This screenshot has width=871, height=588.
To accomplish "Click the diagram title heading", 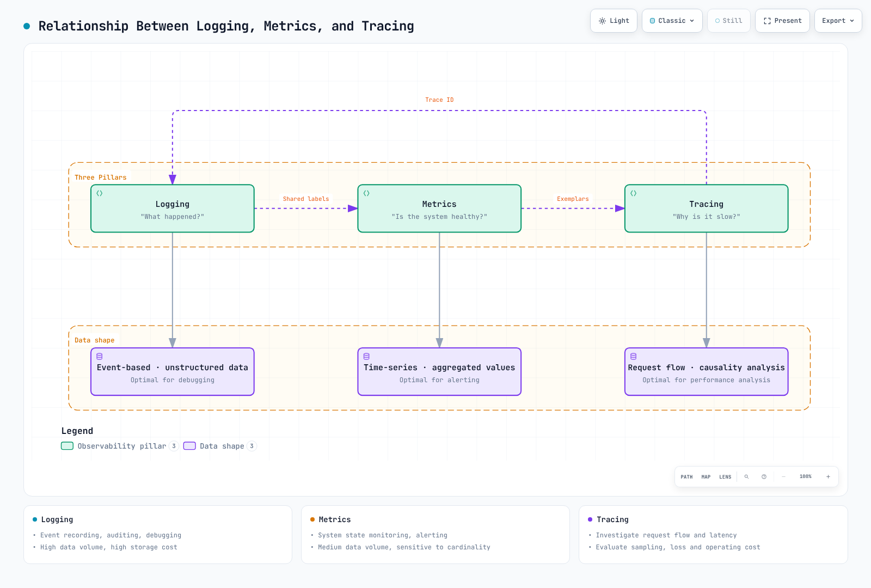I will (x=226, y=26).
